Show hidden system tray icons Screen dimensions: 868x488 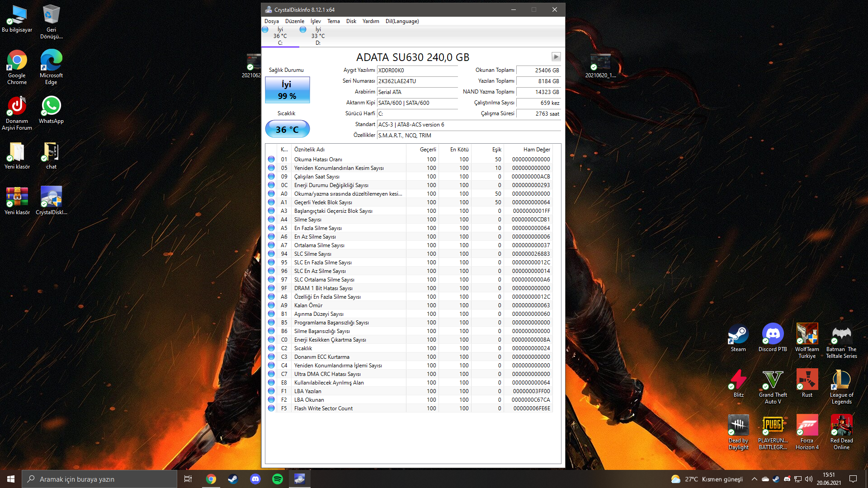754,479
